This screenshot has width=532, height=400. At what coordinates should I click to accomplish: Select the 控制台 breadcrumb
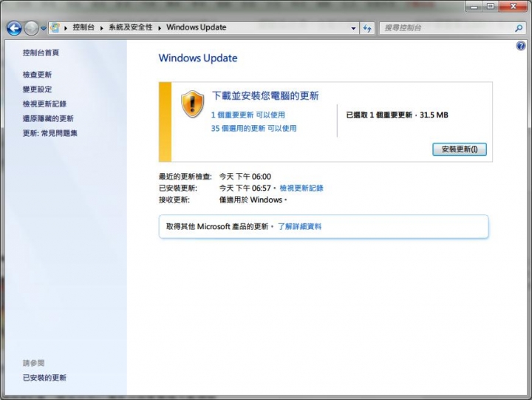[x=83, y=27]
